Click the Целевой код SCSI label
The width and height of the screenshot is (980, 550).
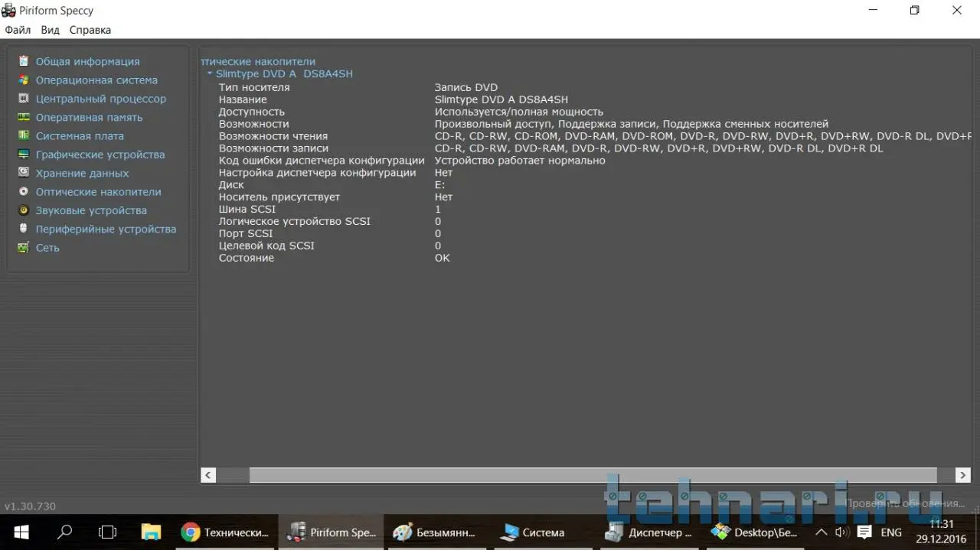pyautogui.click(x=266, y=246)
